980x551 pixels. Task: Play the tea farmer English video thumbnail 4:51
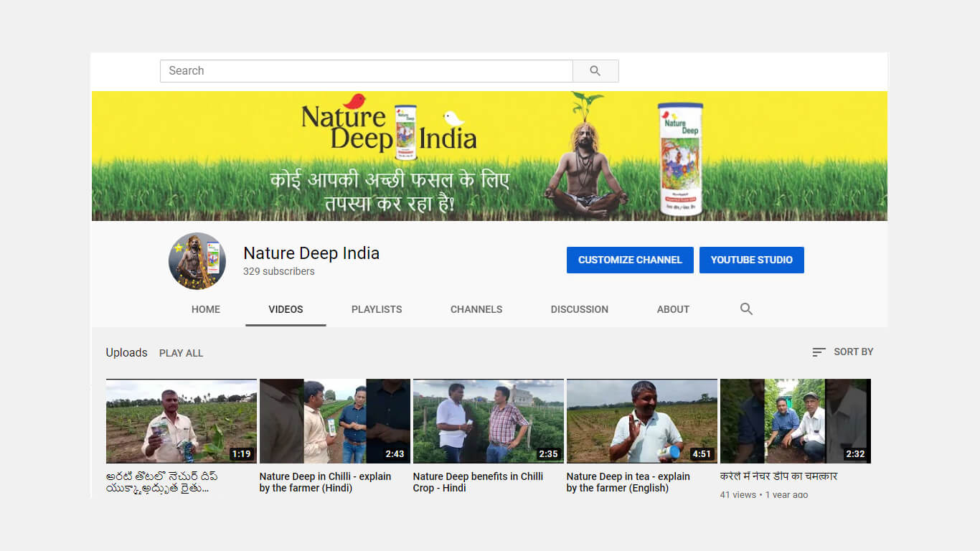click(x=642, y=421)
